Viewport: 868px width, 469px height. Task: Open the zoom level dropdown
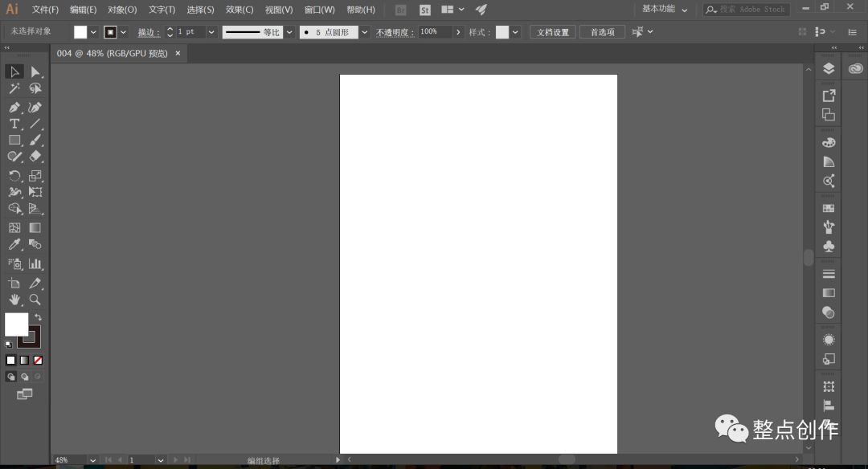tap(92, 460)
